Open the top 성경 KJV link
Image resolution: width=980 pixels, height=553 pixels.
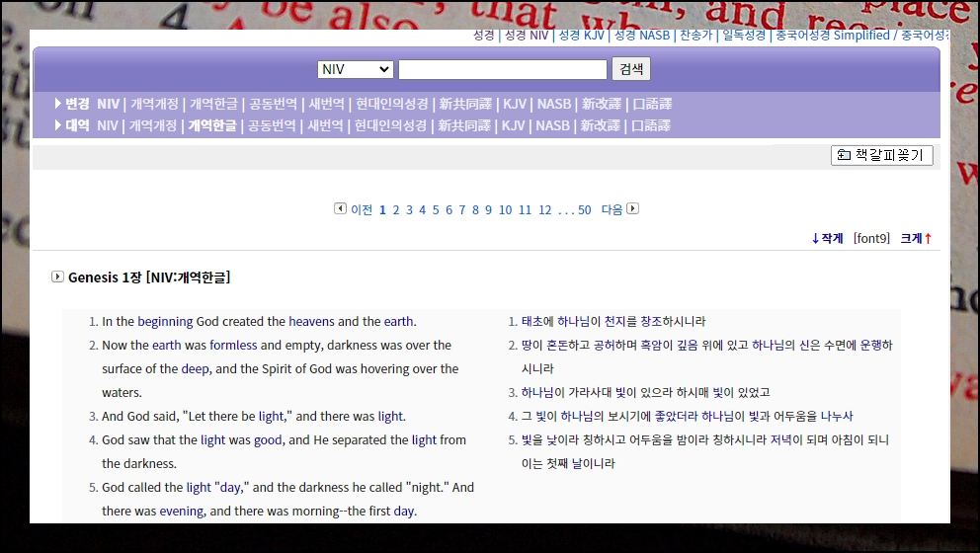pos(581,36)
